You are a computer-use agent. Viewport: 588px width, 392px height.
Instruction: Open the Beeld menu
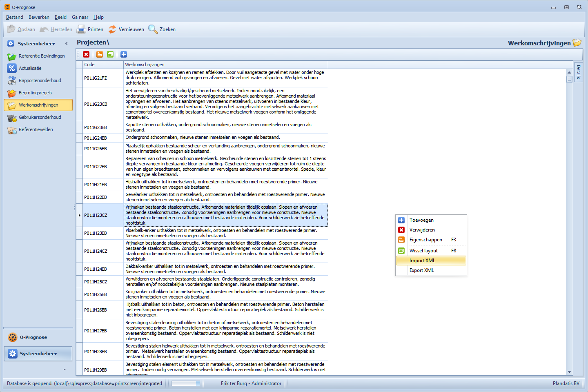pyautogui.click(x=60, y=17)
